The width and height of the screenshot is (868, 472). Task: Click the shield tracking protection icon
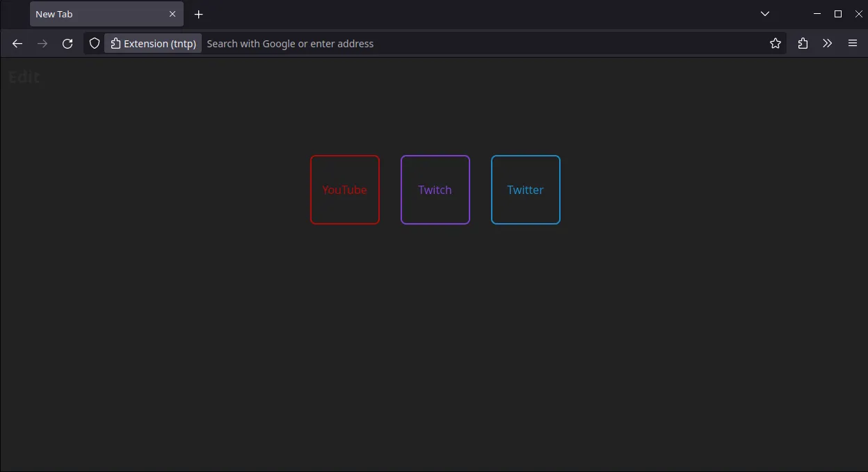pyautogui.click(x=94, y=43)
